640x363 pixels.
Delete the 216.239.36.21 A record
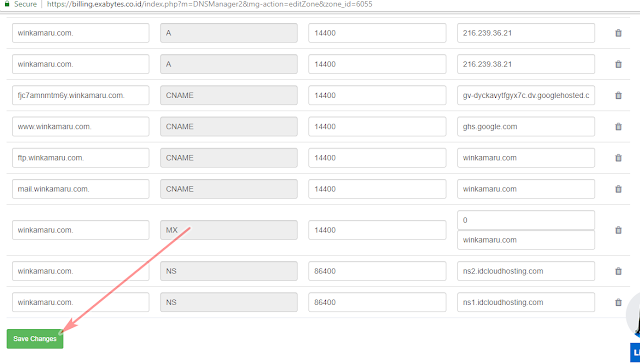618,33
